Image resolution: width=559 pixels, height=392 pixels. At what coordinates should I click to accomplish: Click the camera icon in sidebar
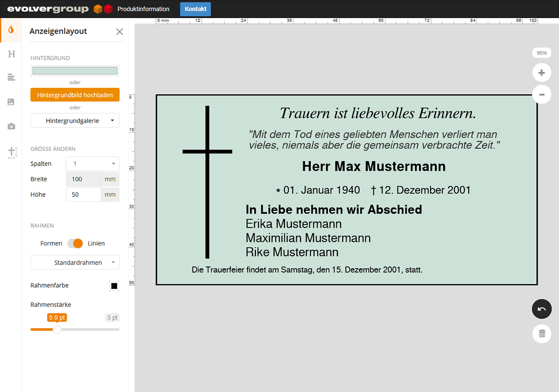11,126
